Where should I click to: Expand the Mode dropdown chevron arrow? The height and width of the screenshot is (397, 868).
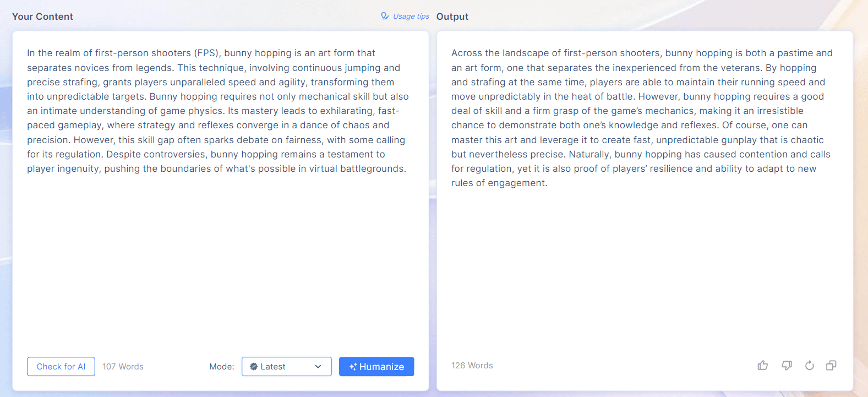point(318,367)
